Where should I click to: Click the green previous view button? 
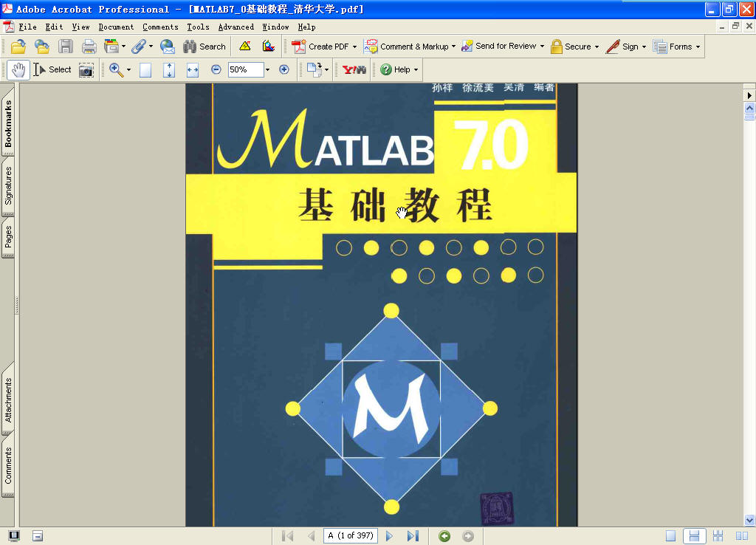(x=444, y=536)
